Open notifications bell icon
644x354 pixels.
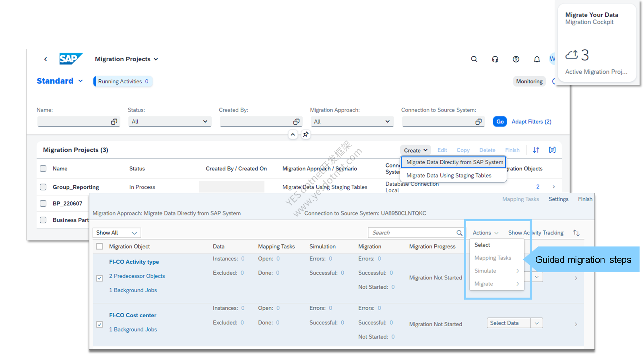(537, 59)
